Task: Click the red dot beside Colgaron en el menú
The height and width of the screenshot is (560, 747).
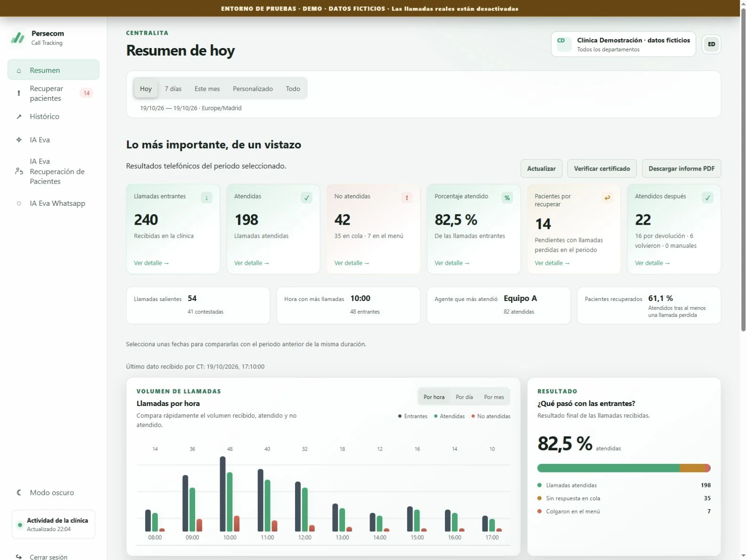Action: pos(540,511)
